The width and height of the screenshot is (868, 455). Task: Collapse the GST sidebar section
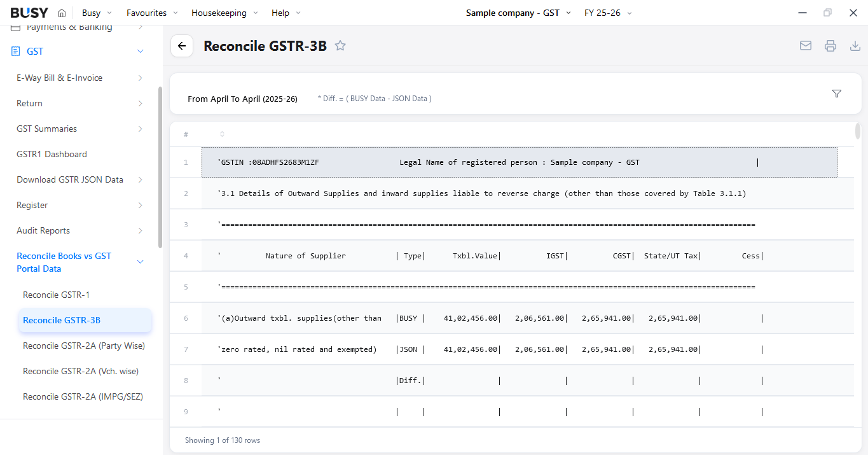(x=141, y=52)
